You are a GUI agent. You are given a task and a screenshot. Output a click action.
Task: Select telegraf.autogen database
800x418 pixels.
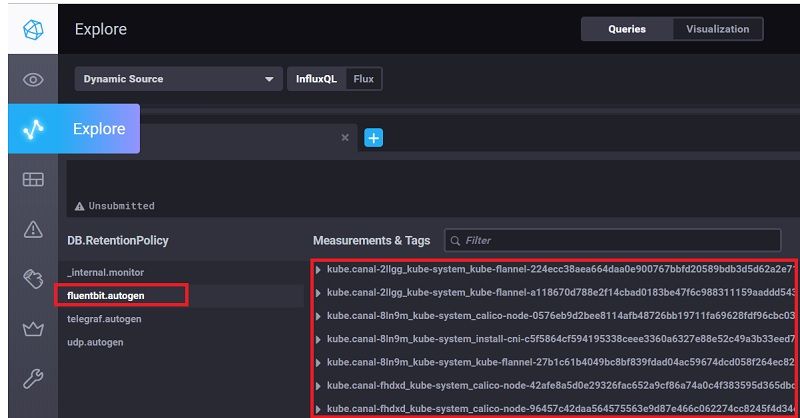coord(104,319)
